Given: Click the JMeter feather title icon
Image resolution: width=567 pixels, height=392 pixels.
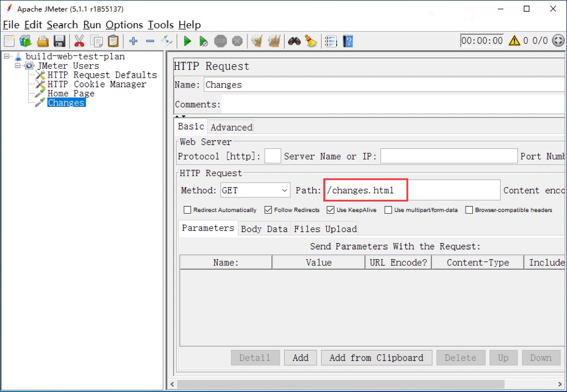Looking at the screenshot, I should click(x=9, y=8).
